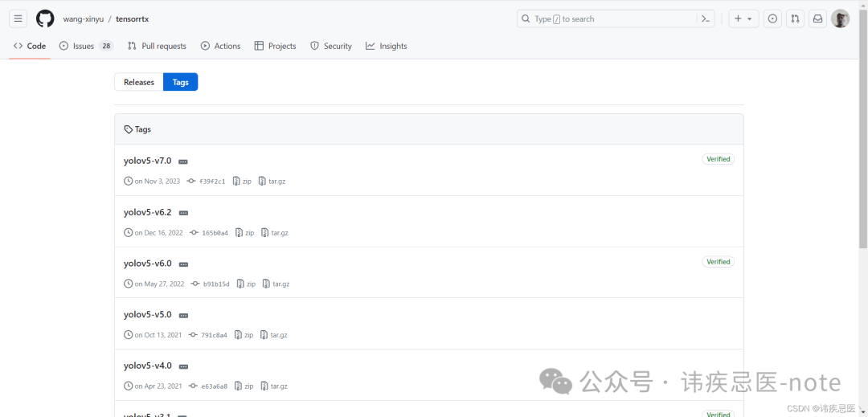Click the Issues count badge 28
Image resolution: width=868 pixels, height=417 pixels.
[106, 46]
